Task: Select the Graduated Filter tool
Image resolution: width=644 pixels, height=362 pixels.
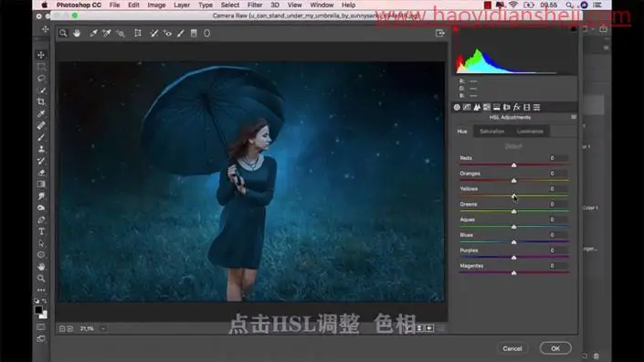Action: pyautogui.click(x=194, y=33)
